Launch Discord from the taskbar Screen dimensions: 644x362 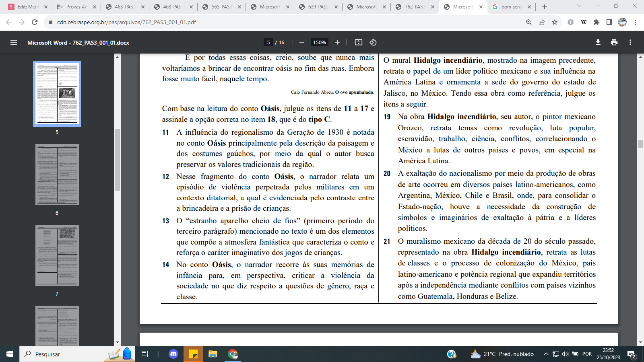(173, 354)
